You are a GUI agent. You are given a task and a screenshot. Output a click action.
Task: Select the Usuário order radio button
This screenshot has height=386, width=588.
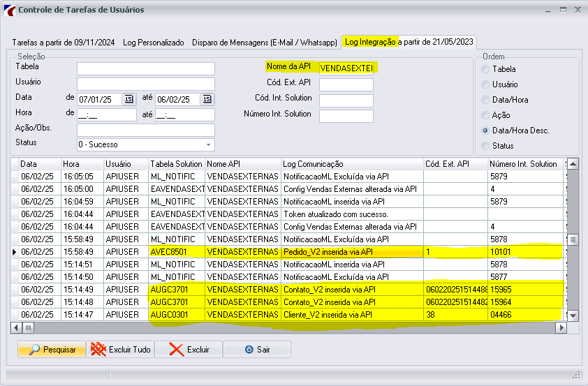click(485, 84)
